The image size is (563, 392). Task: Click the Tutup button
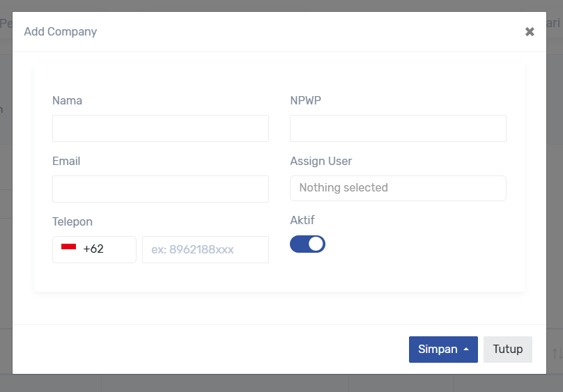coord(507,350)
